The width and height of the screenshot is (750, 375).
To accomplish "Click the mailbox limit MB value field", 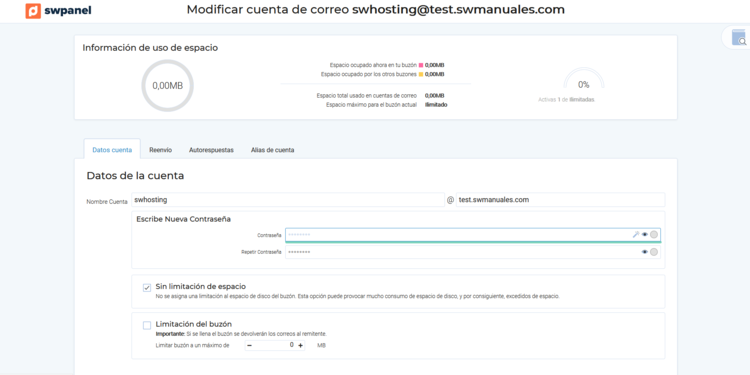I will click(x=275, y=345).
